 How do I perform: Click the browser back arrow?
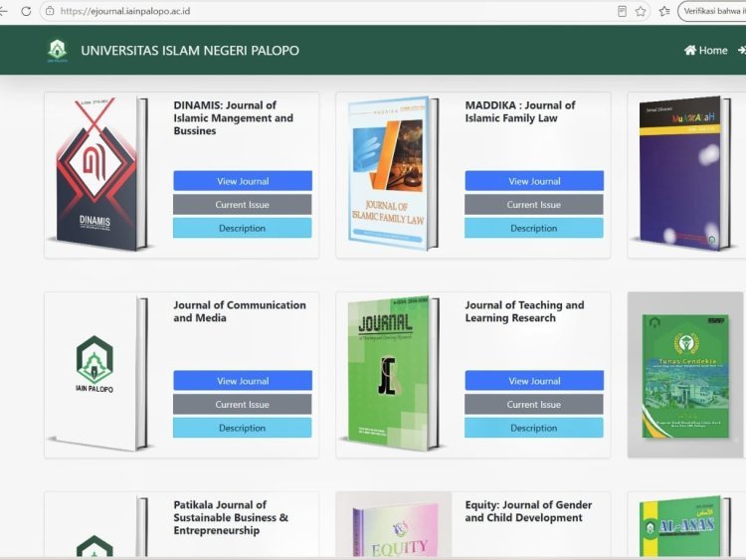pos(3,11)
